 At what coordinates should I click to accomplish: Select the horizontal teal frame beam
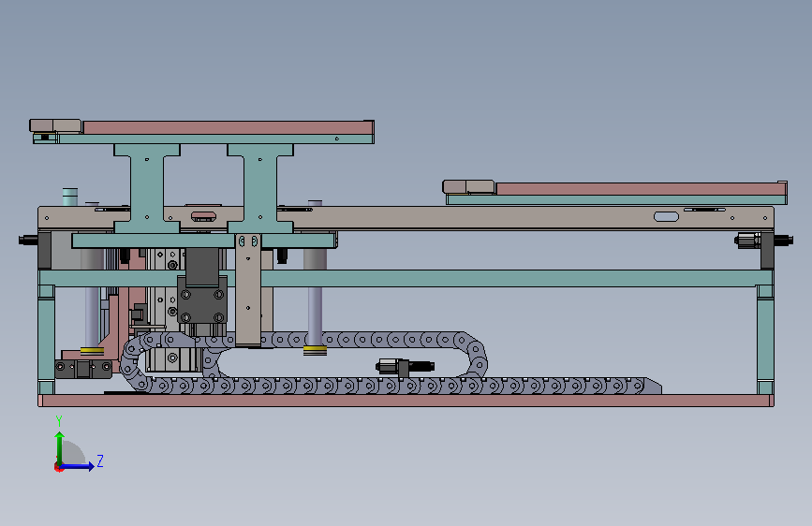pyautogui.click(x=406, y=278)
